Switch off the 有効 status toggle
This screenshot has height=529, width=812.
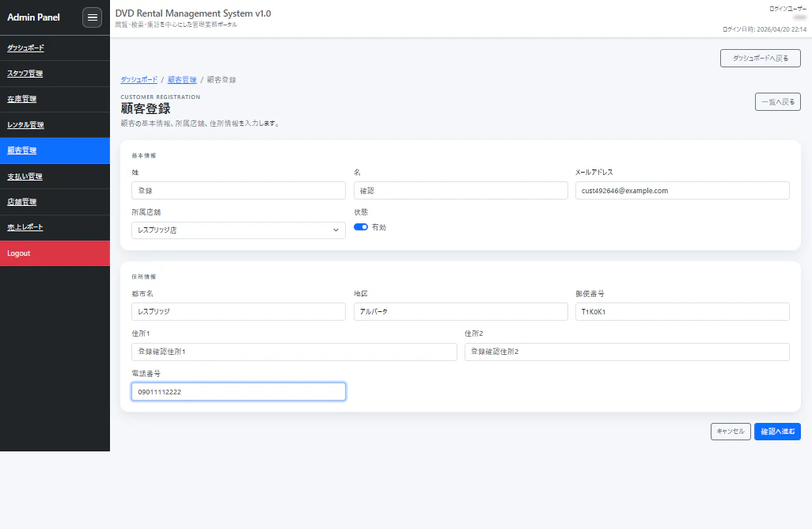(361, 227)
